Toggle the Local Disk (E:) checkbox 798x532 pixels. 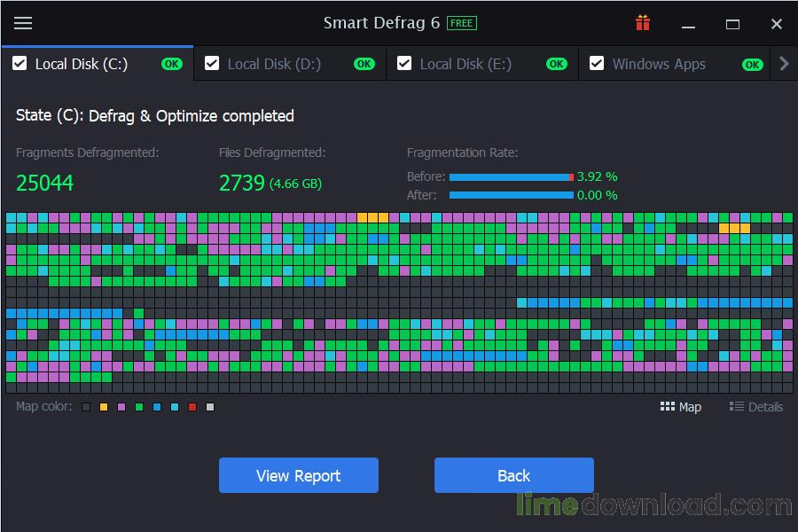click(x=404, y=63)
